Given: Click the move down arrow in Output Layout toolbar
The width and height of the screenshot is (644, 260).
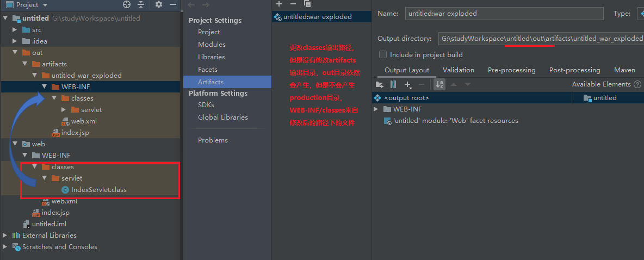Looking at the screenshot, I should 467,84.
